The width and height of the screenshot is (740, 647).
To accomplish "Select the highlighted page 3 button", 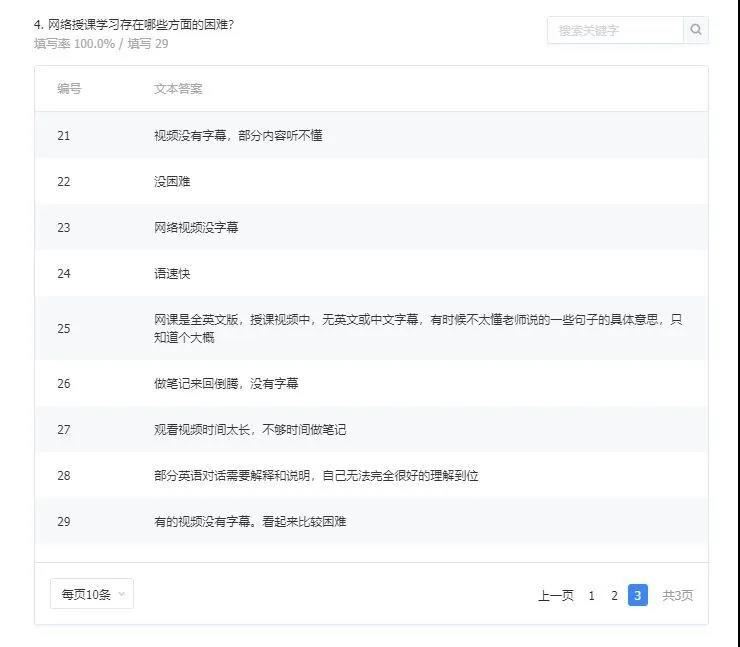I will [637, 595].
